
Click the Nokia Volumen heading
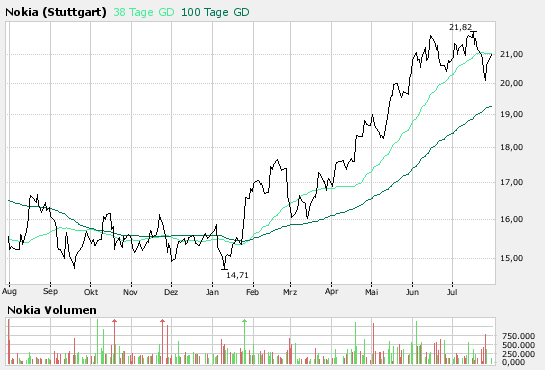[52, 310]
